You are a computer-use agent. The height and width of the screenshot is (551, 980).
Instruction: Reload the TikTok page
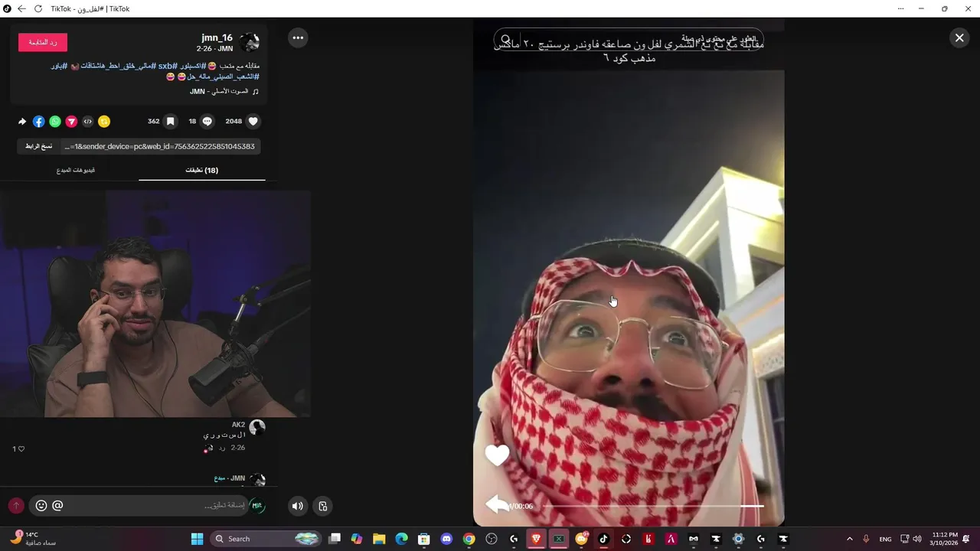38,8
